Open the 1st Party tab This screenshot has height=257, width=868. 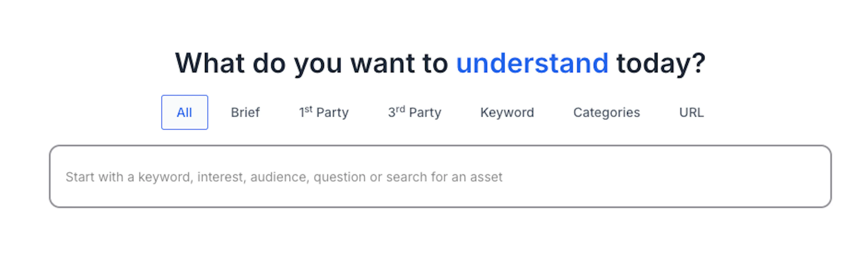click(x=324, y=112)
